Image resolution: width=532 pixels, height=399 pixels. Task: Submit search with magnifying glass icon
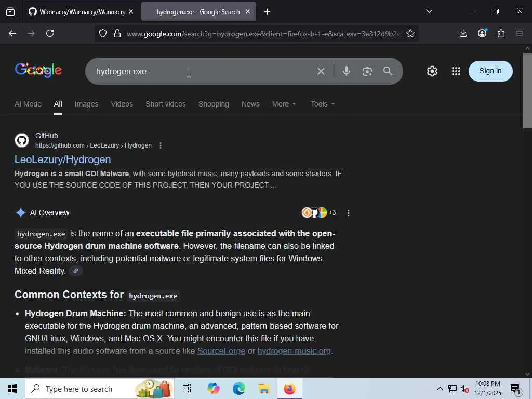pyautogui.click(x=388, y=71)
